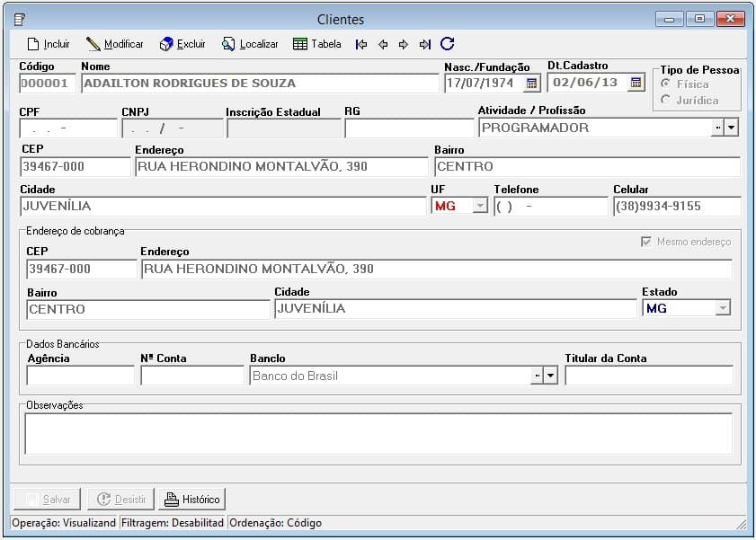This screenshot has width=756, height=540.
Task: Open the Estado billing dropdown
Action: coord(722,308)
